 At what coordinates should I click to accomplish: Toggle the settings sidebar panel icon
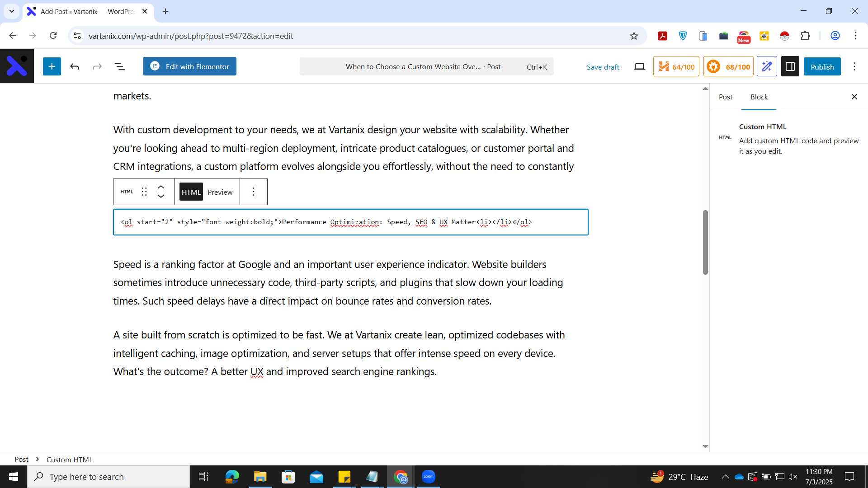pos(790,66)
